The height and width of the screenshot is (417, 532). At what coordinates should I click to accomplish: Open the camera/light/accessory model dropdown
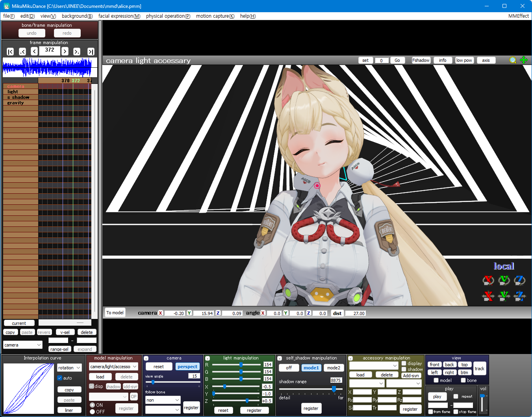click(113, 367)
